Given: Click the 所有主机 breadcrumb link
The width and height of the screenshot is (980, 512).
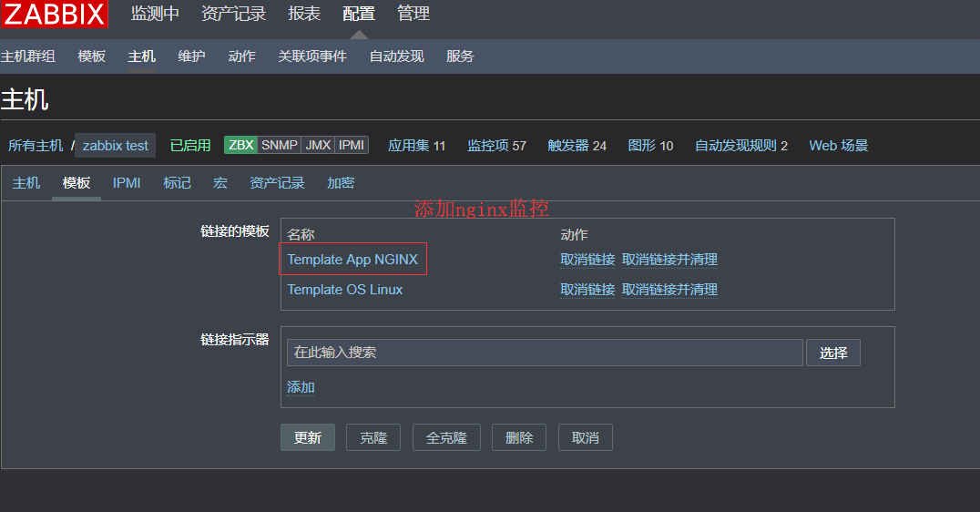Looking at the screenshot, I should 36,146.
